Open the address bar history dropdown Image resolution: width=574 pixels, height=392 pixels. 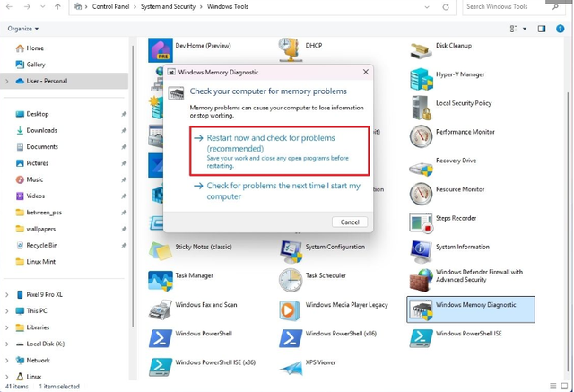coord(427,7)
